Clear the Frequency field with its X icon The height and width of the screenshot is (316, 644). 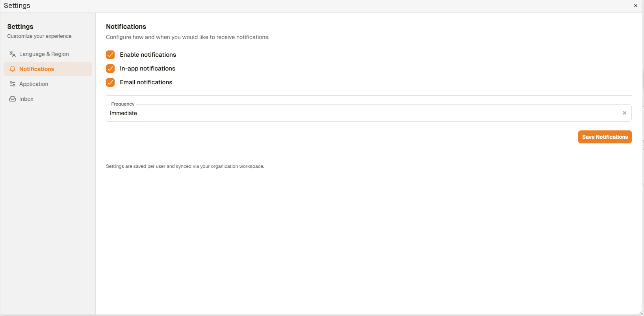coord(624,113)
